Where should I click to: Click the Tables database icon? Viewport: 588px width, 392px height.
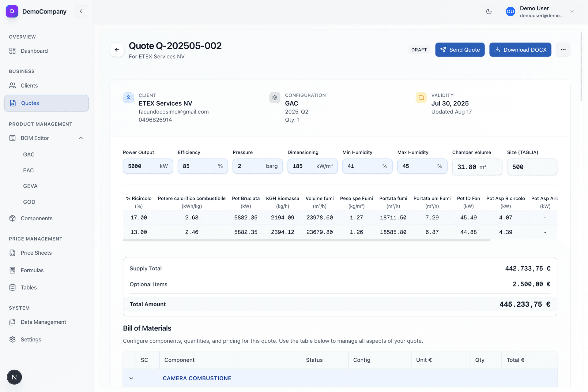click(12, 287)
